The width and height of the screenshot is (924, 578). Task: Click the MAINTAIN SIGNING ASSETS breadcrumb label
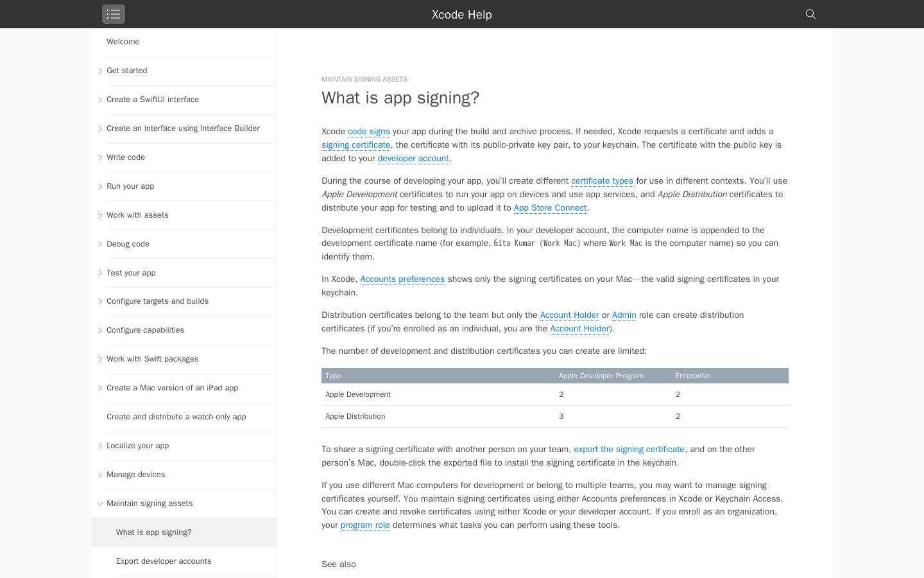coord(364,79)
